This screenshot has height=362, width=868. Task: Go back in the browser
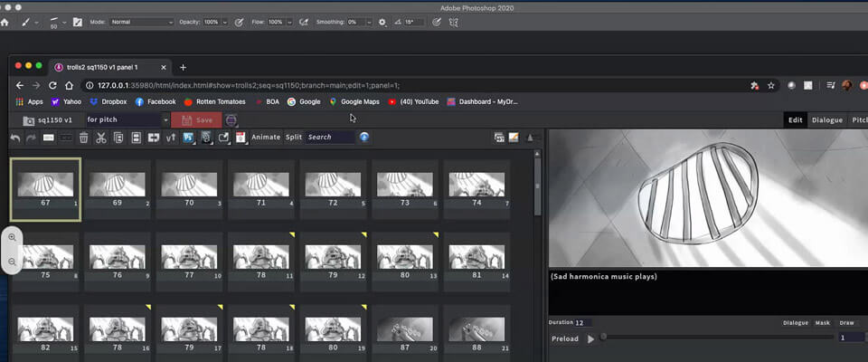point(19,85)
